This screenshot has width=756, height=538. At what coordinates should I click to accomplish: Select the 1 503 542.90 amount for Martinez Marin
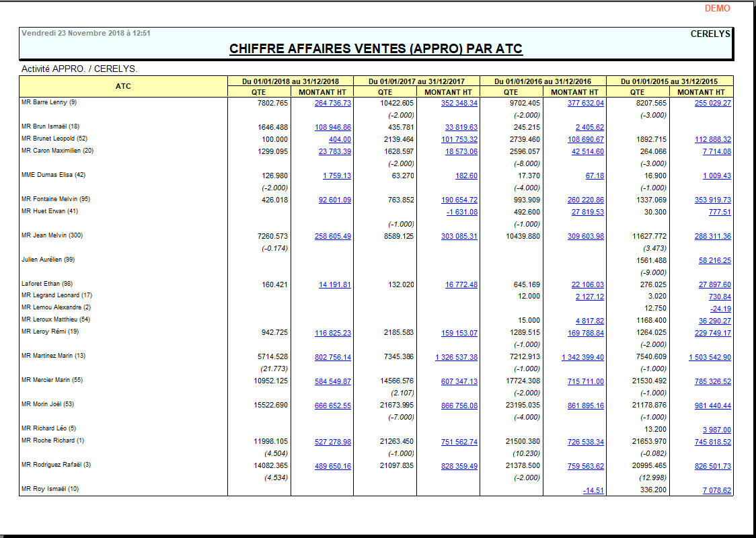710,357
